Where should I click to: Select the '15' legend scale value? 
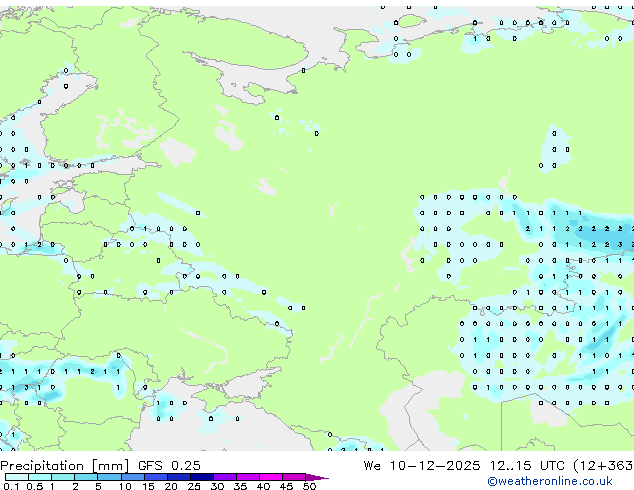point(148,486)
